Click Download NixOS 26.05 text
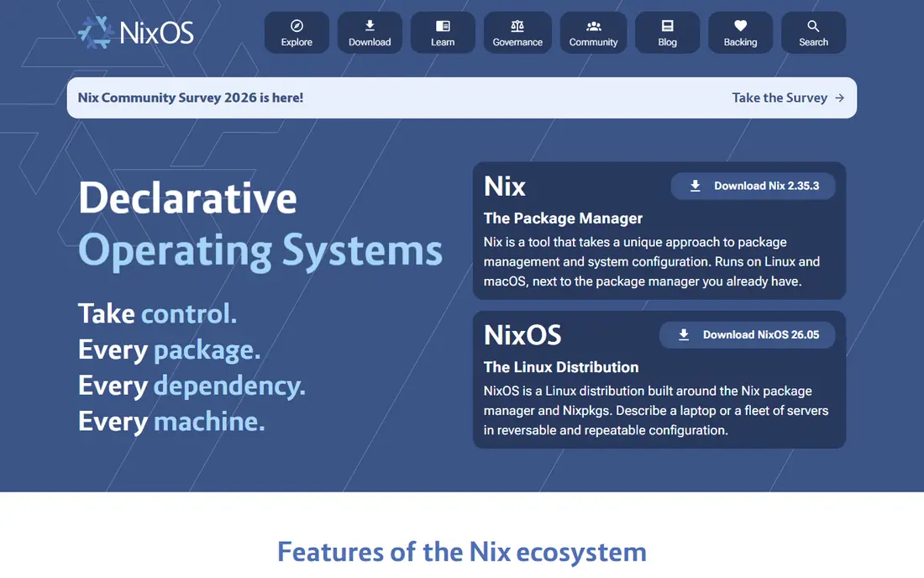Image resolution: width=924 pixels, height=578 pixels. pos(761,334)
